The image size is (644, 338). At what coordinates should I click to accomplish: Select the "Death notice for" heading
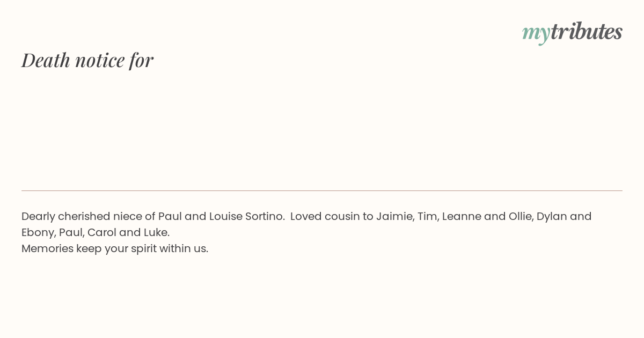(87, 60)
